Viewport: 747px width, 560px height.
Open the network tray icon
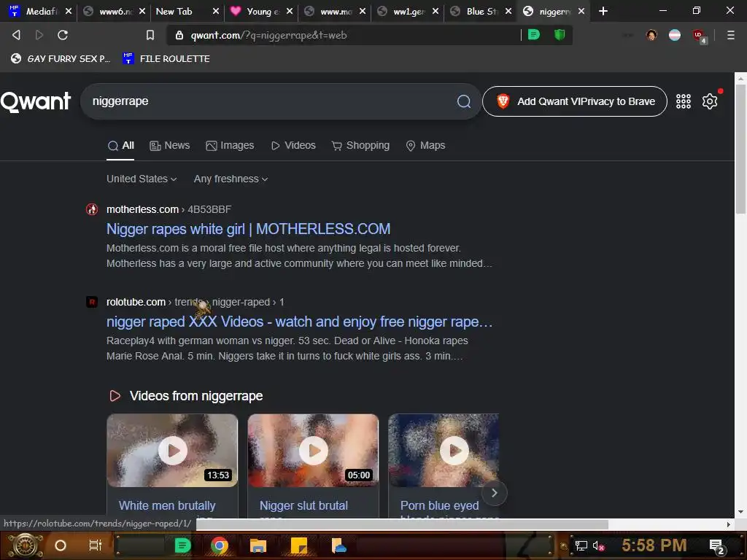[581, 546]
